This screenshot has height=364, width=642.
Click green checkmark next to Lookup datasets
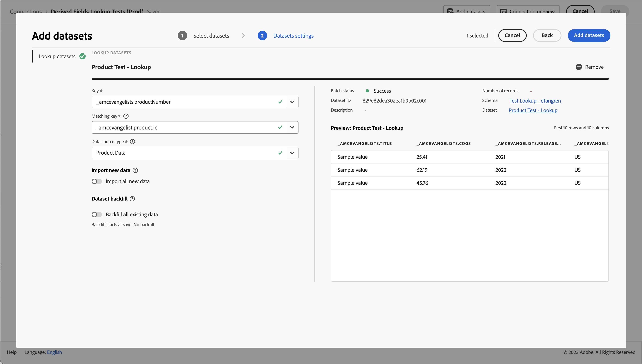point(83,56)
